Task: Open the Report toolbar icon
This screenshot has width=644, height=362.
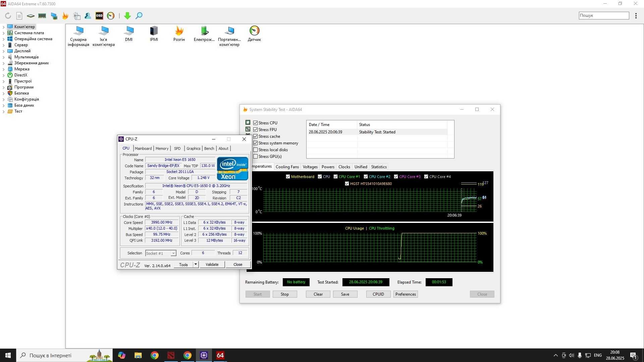Action: pos(19,16)
